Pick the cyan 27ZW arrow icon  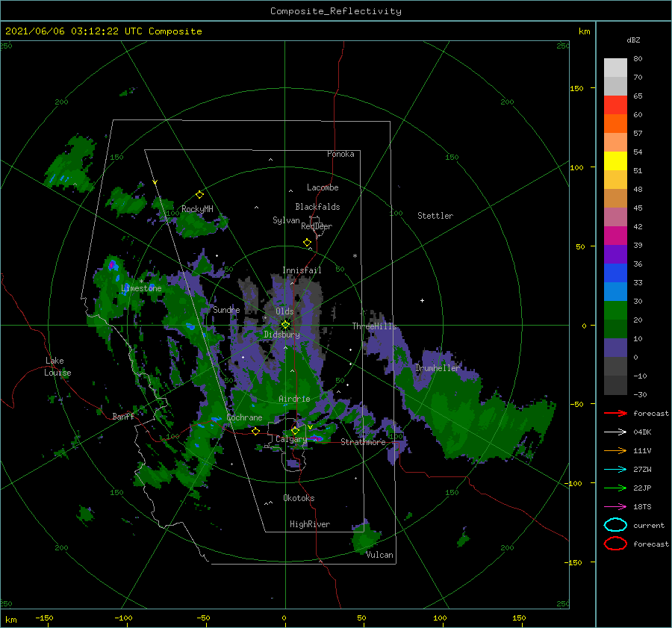point(615,470)
